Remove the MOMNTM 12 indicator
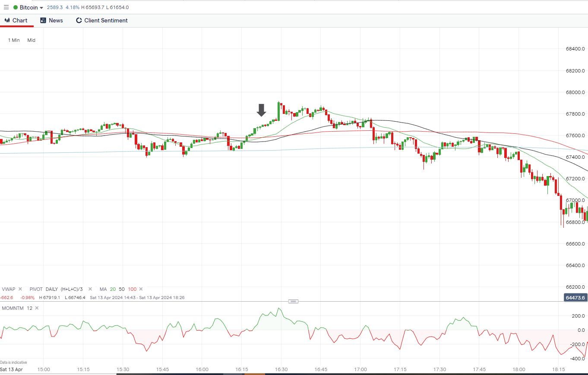 tap(37, 308)
